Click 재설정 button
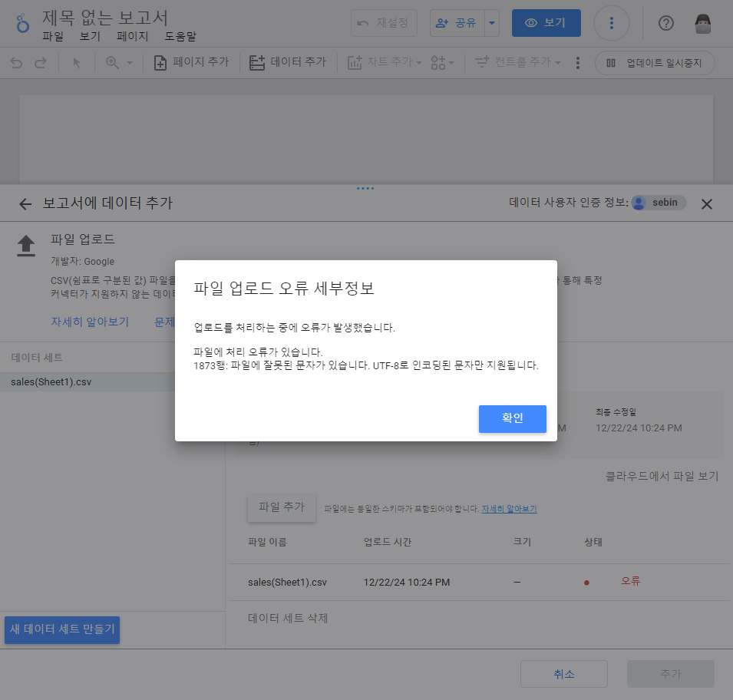 click(384, 23)
